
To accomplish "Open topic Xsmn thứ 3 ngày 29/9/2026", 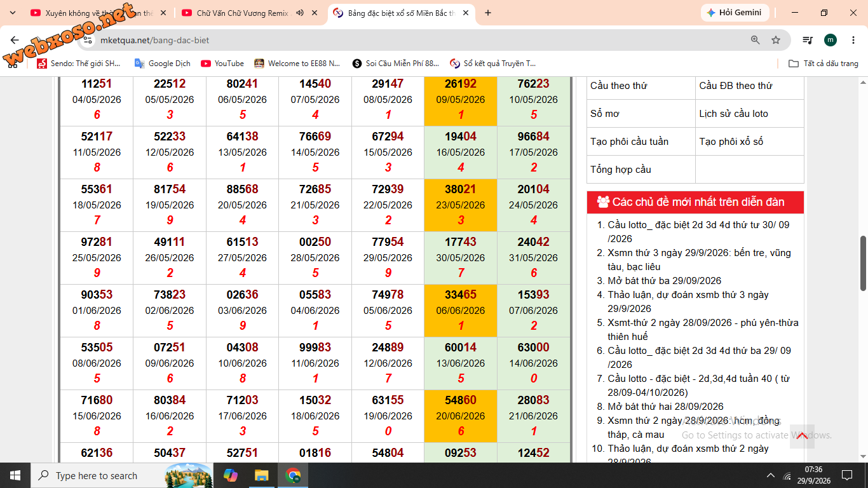I will 699,259.
